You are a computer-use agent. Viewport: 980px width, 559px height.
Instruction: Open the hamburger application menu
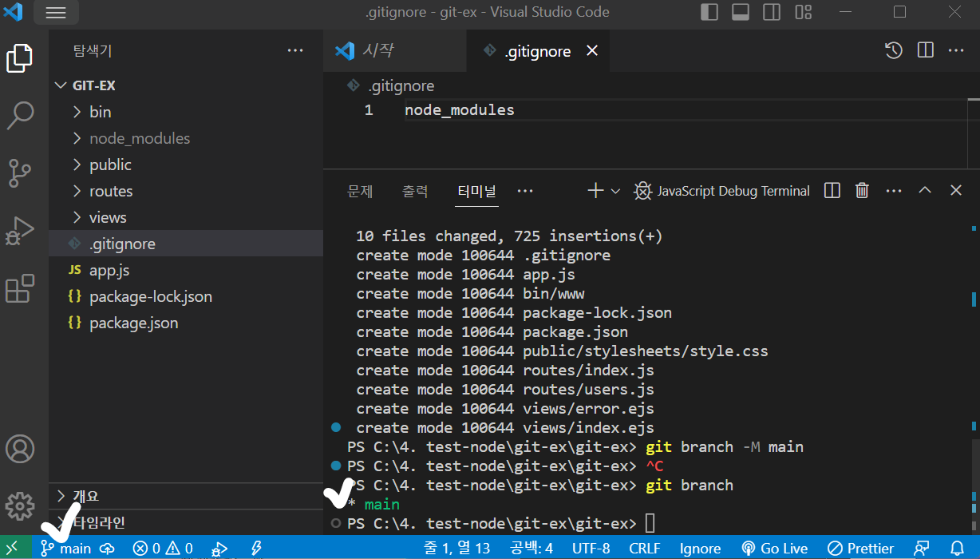pyautogui.click(x=56, y=12)
